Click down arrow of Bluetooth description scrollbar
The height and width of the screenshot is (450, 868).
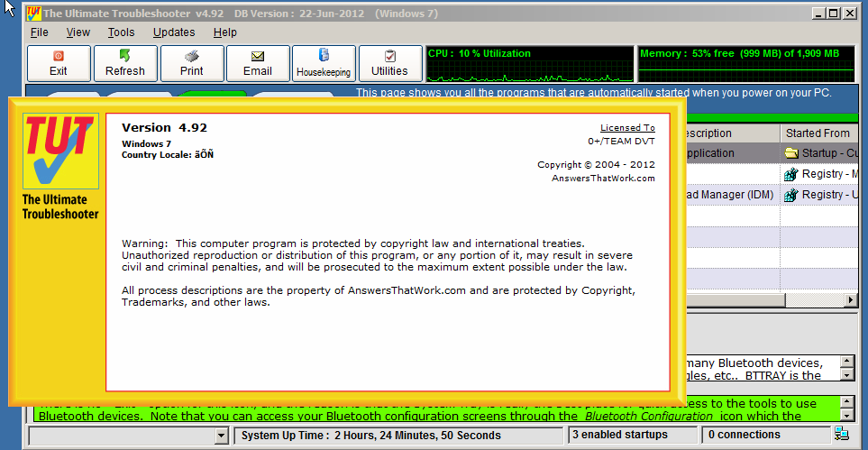click(847, 375)
